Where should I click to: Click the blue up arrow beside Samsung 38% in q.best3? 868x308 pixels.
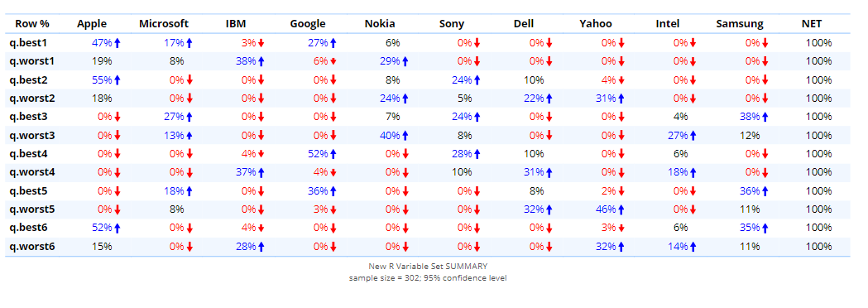[765, 117]
